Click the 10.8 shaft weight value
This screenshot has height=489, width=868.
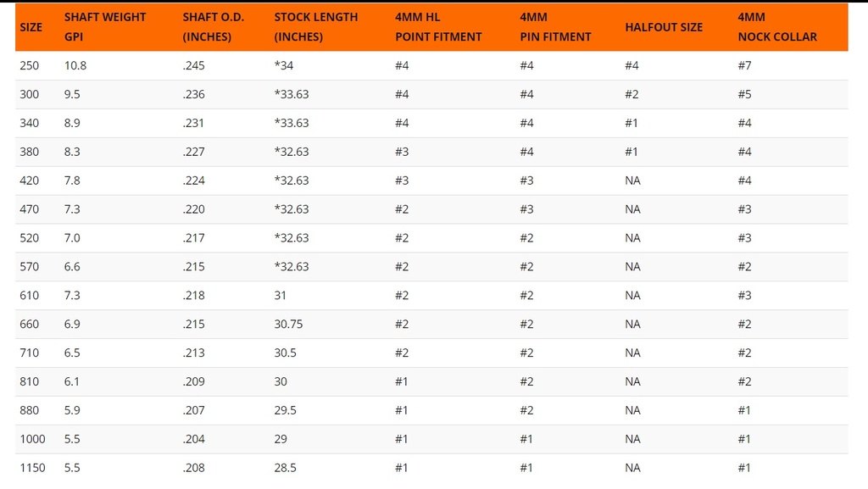coord(75,66)
